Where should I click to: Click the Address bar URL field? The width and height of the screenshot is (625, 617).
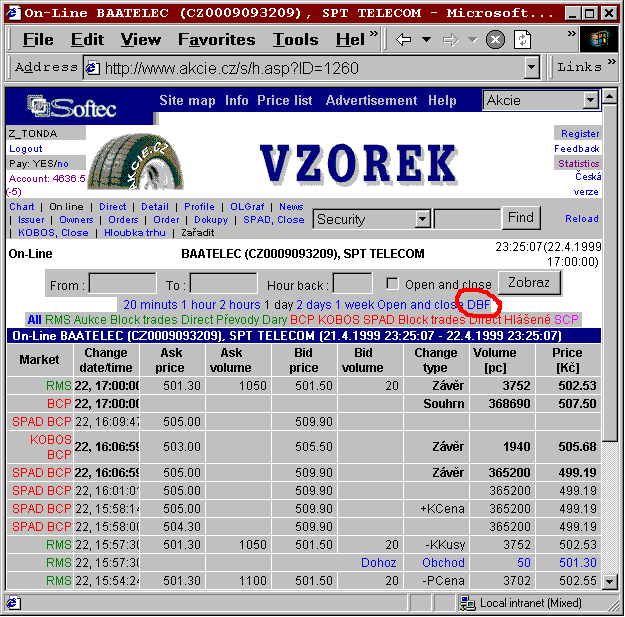305,68
